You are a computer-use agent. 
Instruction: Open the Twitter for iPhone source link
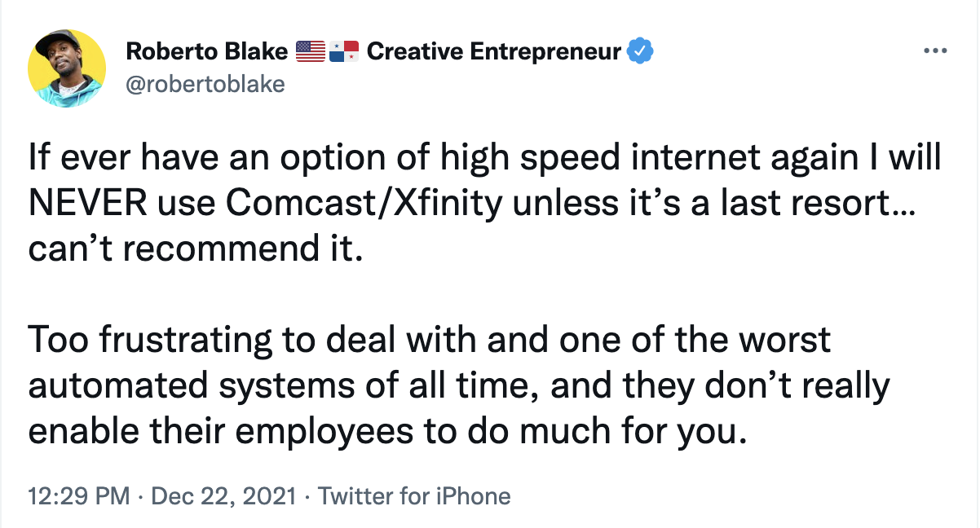[x=414, y=496]
